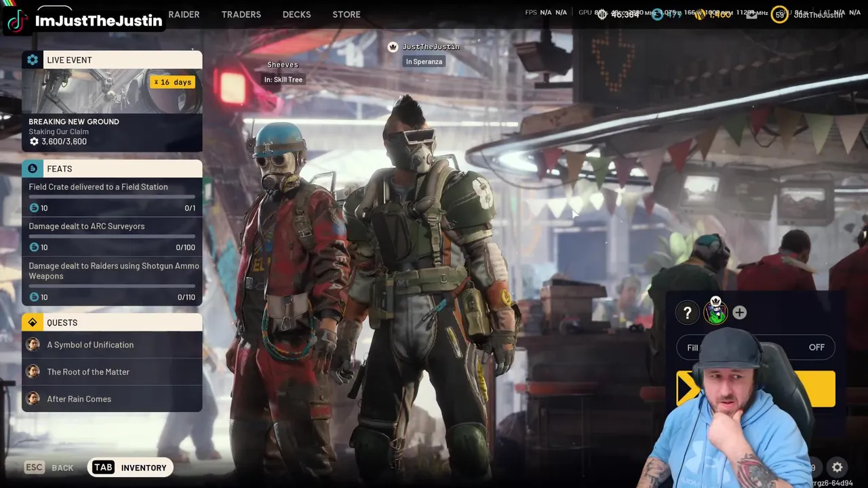Click the yellow play button

click(755, 388)
